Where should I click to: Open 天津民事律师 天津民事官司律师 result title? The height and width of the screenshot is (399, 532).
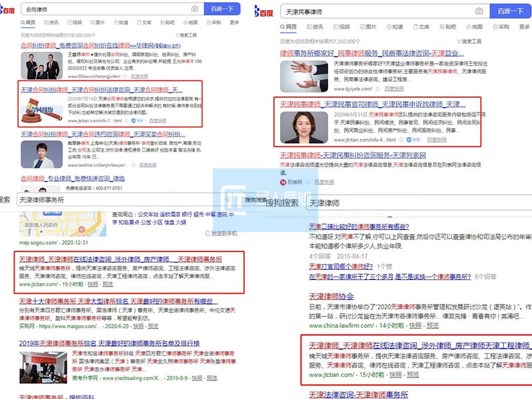(x=373, y=104)
